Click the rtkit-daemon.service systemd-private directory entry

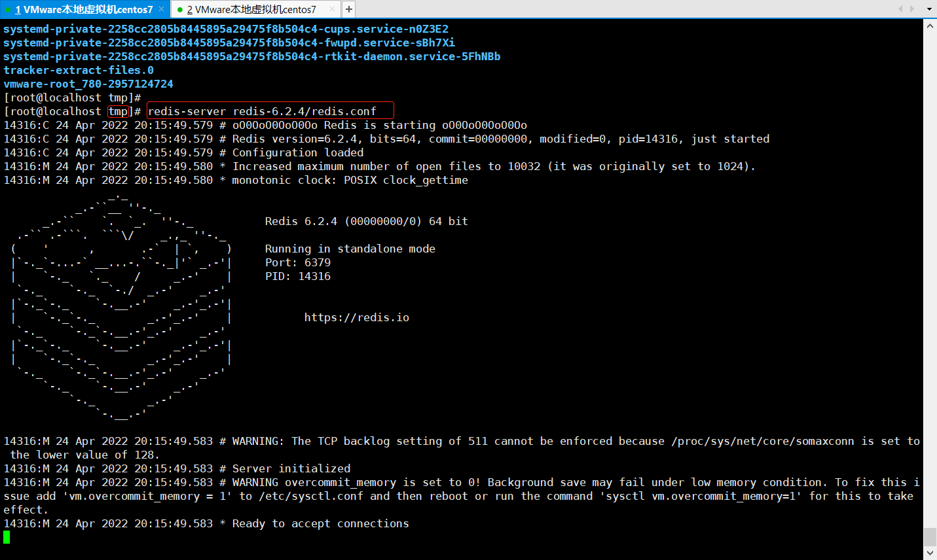tap(252, 56)
